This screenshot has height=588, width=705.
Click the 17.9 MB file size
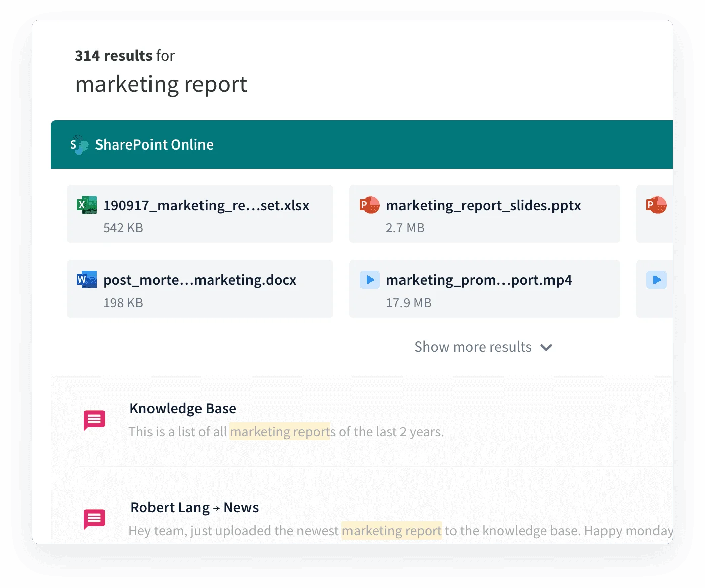pyautogui.click(x=409, y=303)
